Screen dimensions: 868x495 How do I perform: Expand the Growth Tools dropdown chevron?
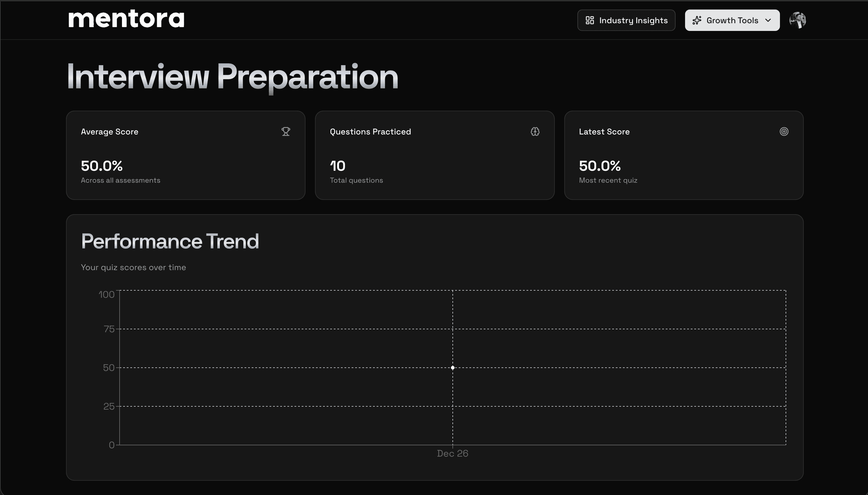click(768, 21)
